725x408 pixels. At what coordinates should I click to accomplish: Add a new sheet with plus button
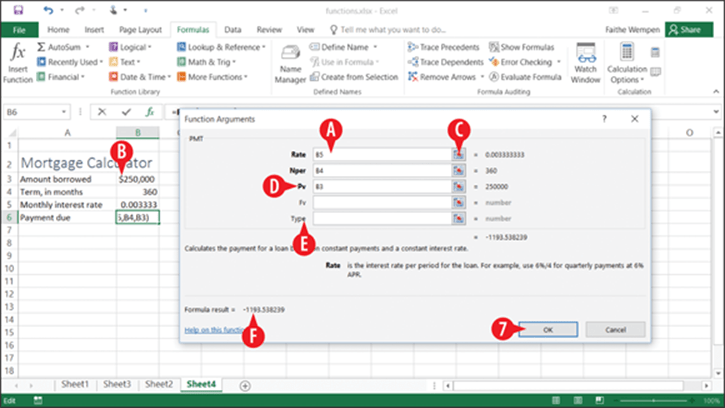[245, 385]
